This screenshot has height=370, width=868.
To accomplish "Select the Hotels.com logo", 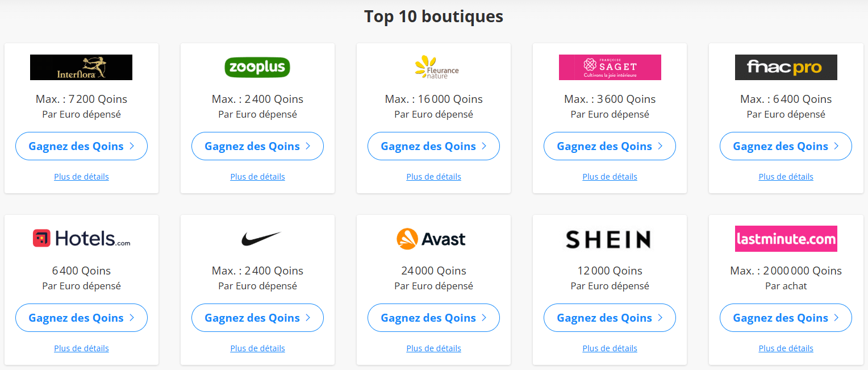I will tap(81, 239).
